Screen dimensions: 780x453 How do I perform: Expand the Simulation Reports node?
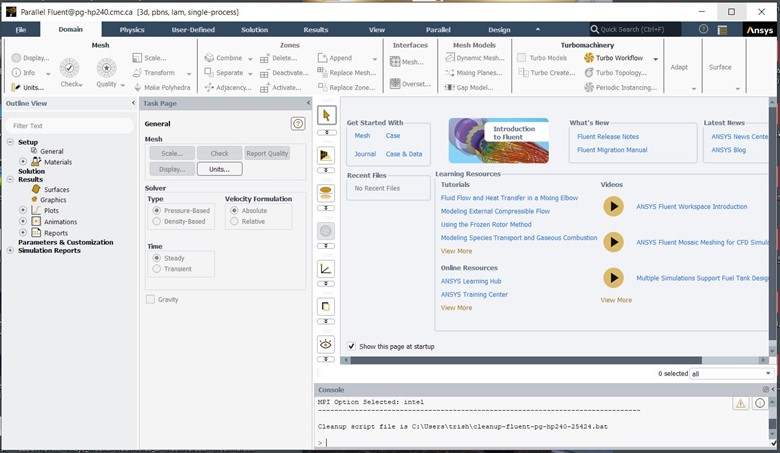[10, 251]
